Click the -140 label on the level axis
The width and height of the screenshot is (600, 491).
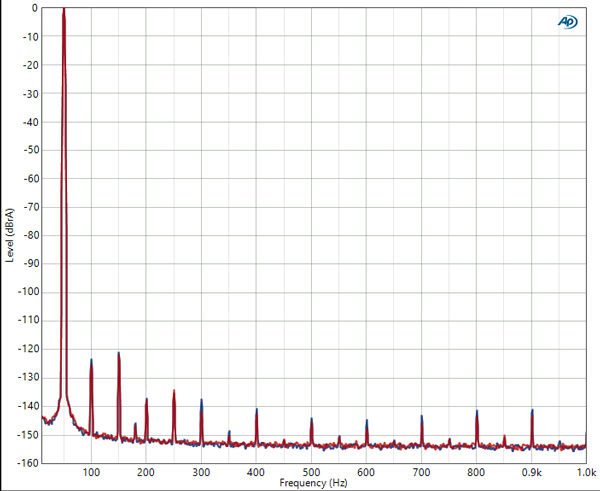pos(28,406)
